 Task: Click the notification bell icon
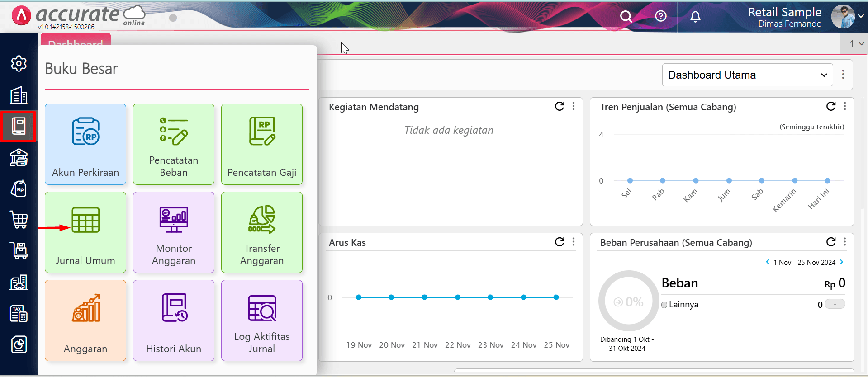pos(695,17)
